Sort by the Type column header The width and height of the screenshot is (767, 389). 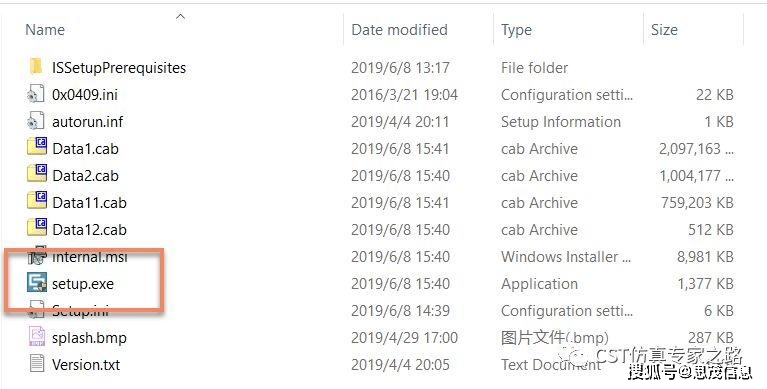(x=516, y=30)
